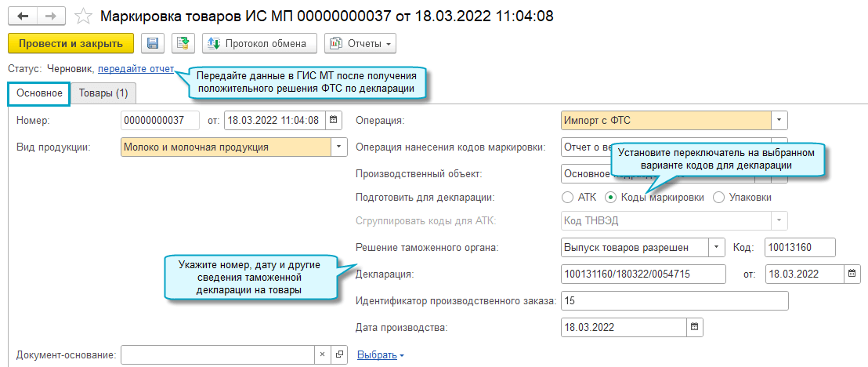
Task: Click the передайте отчет link
Action: 136,69
